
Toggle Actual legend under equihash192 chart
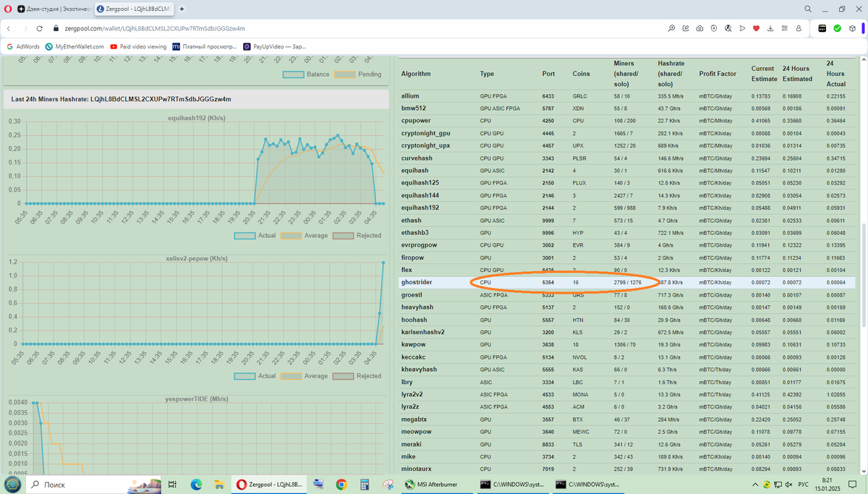point(255,235)
